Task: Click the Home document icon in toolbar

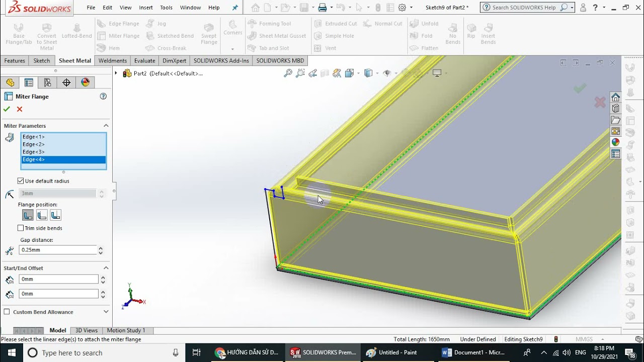Action: click(256, 8)
